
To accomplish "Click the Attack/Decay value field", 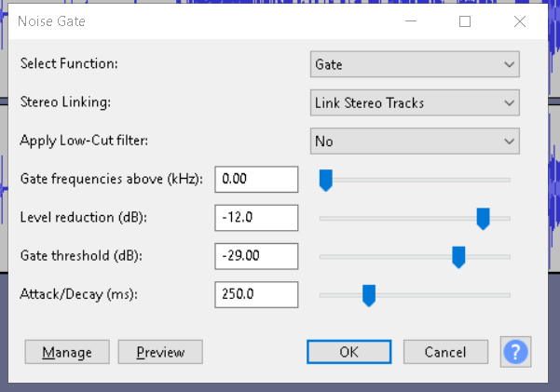I will click(x=256, y=295).
